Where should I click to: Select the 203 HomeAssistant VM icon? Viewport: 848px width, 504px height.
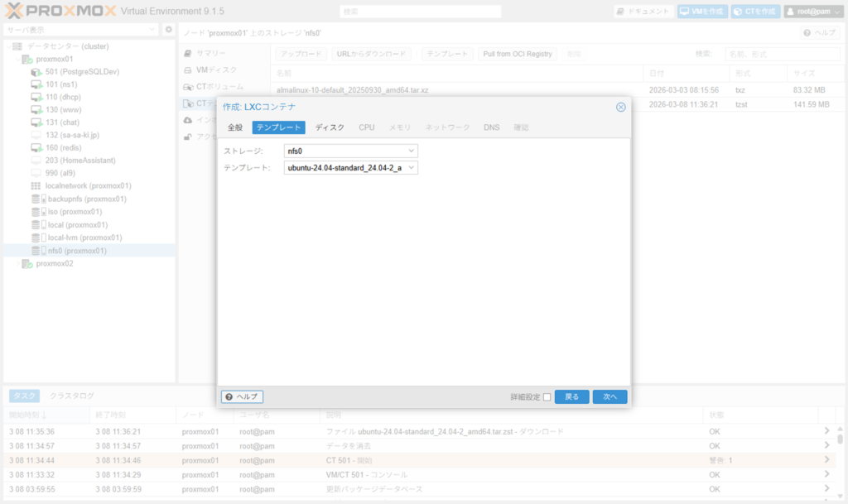(x=36, y=161)
